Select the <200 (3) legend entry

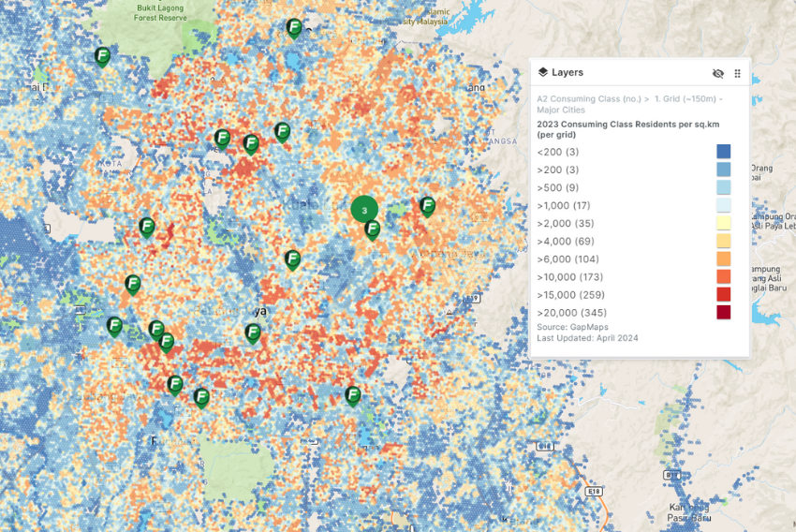click(558, 152)
